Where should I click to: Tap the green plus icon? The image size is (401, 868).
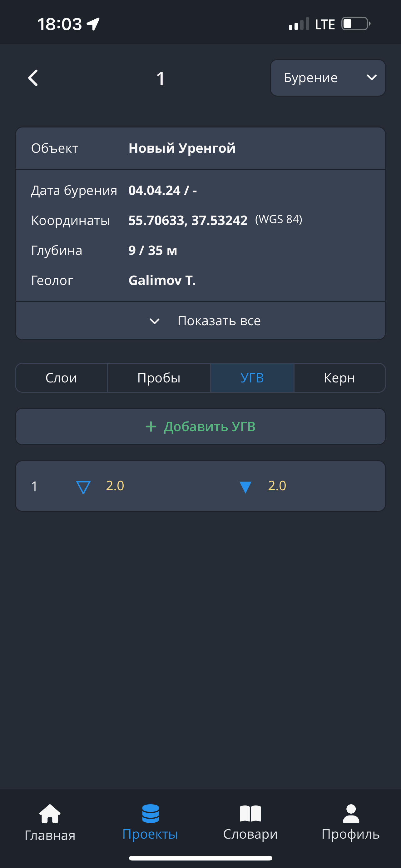151,427
